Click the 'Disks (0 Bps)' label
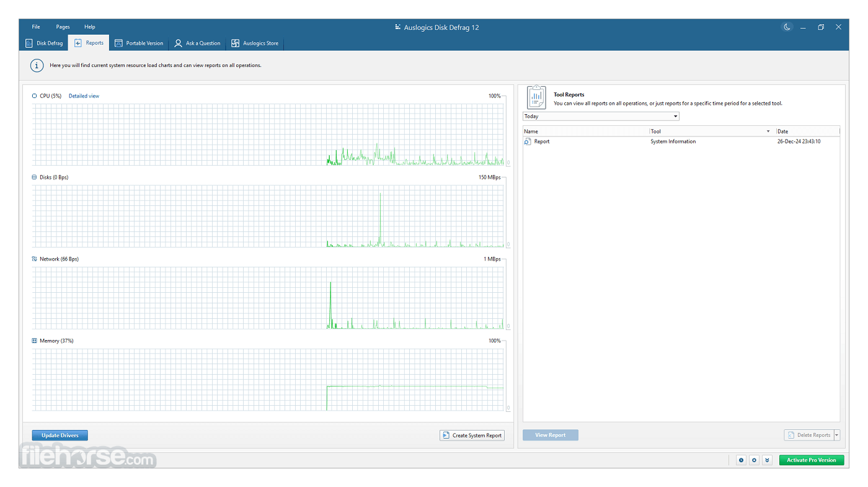Image resolution: width=868 pixels, height=487 pixels. (x=54, y=177)
